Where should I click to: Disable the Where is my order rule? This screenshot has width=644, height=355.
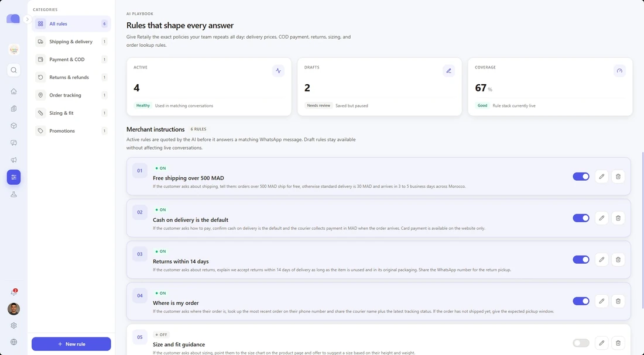click(x=581, y=301)
